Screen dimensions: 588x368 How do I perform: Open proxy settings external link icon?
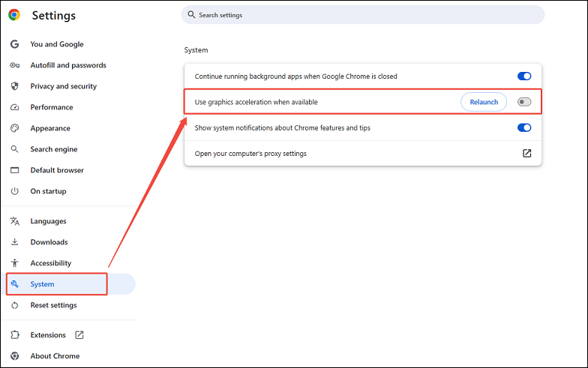(526, 153)
